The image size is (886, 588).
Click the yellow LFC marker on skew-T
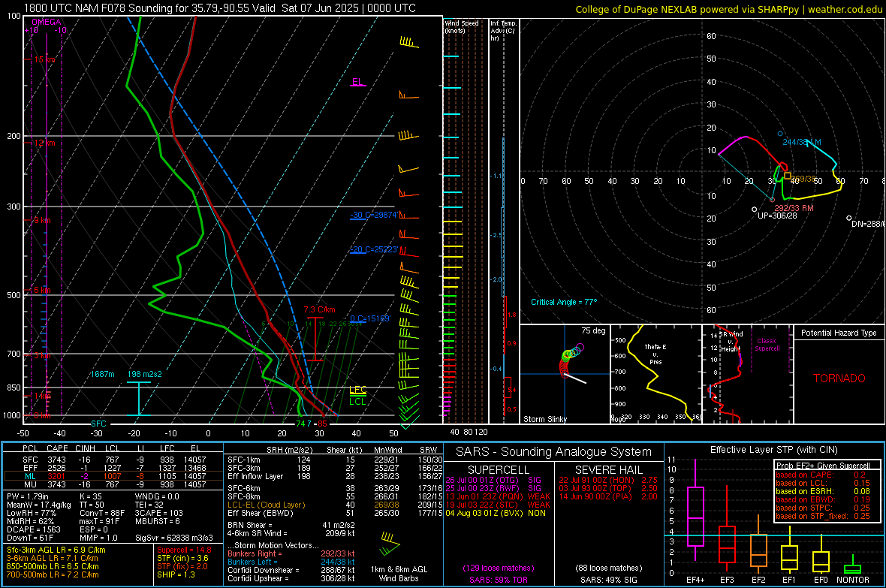(x=357, y=390)
